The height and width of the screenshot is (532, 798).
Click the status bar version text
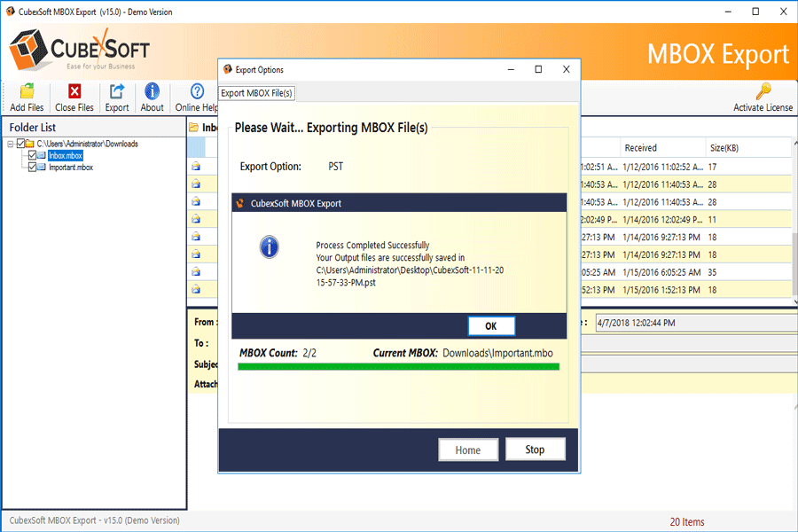[94, 520]
